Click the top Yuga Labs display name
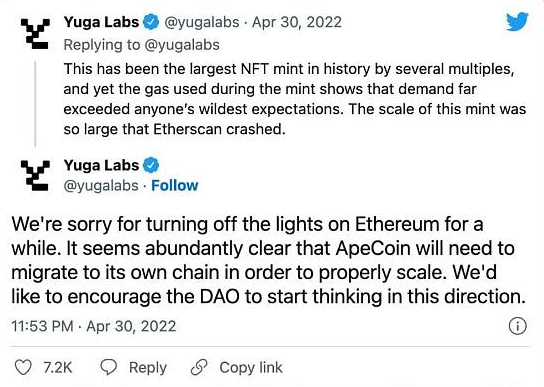This screenshot has height=387, width=544. click(x=101, y=22)
